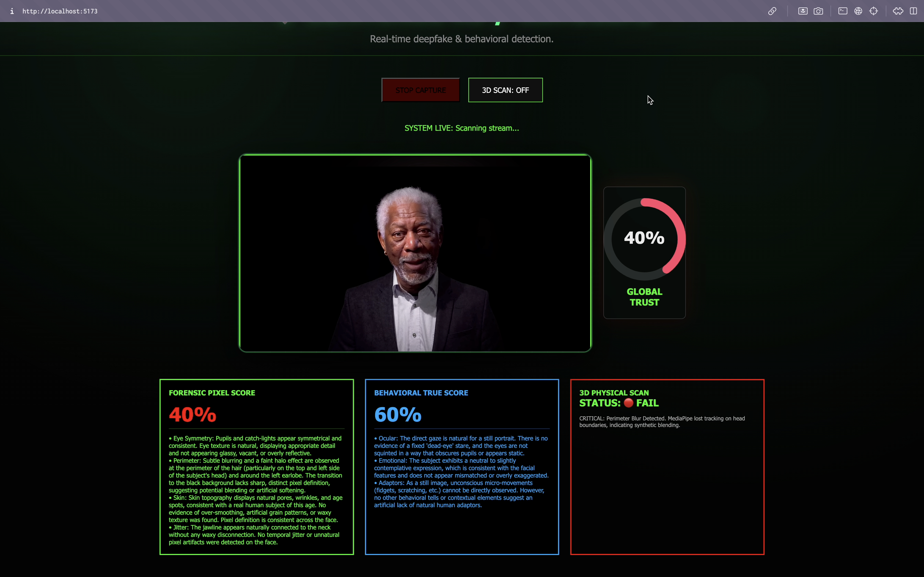Click the live video feed frame
924x577 pixels.
click(415, 253)
